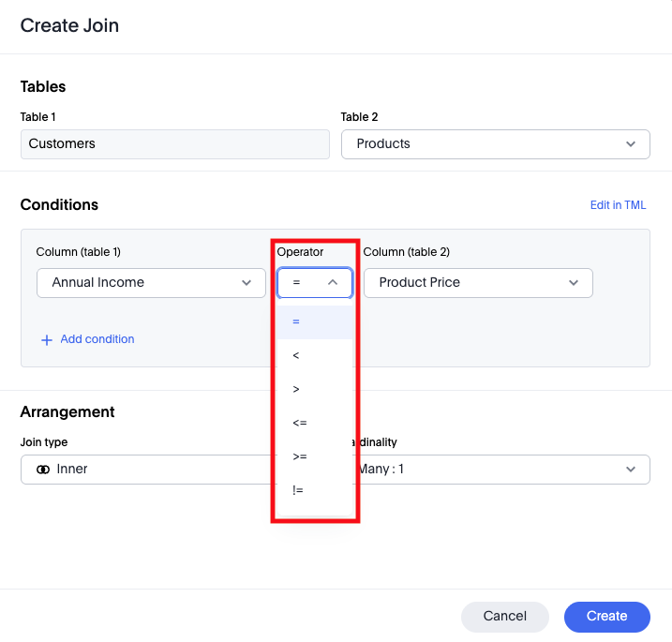Viewport: 672px width, 642px height.
Task: Click the Table 2 Products chevron arrow
Action: tap(631, 144)
